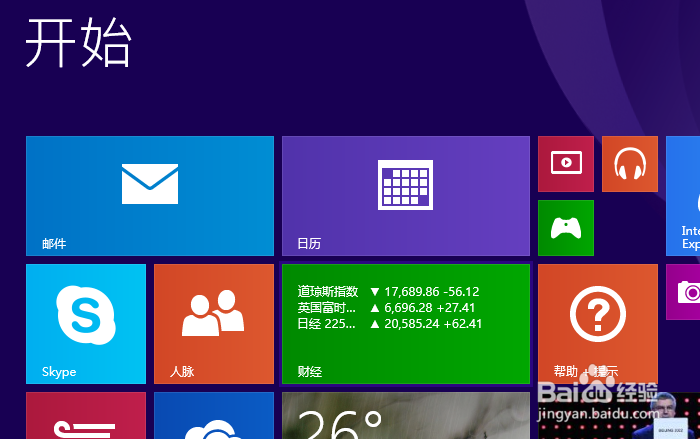The height and width of the screenshot is (439, 700).
Task: Open the Skype tile
Action: [x=86, y=324]
